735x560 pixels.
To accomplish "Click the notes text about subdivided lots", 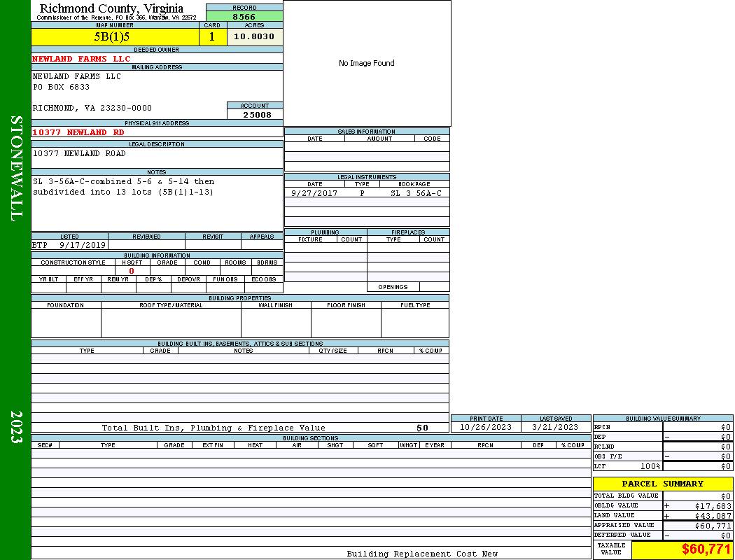I will click(x=123, y=186).
